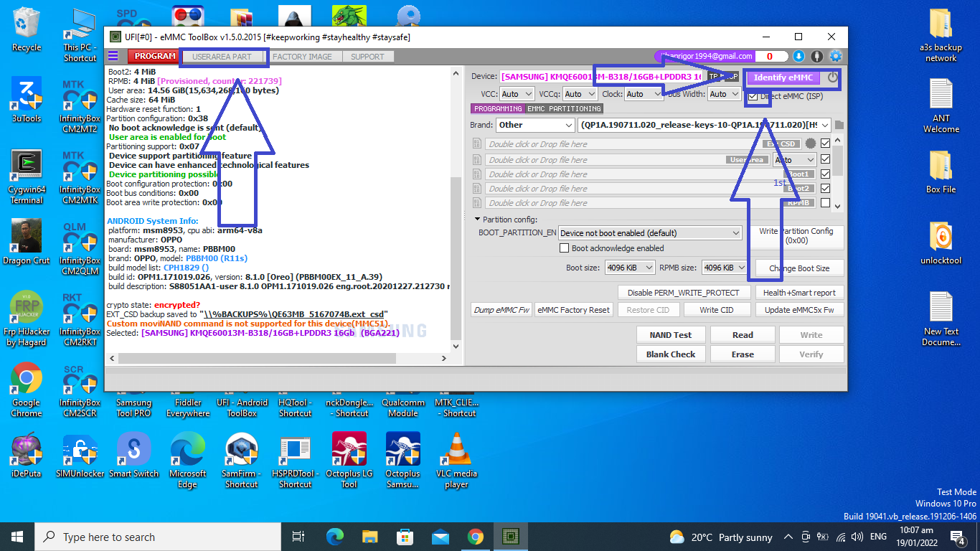Open Google Chrome desktop shortcut
This screenshot has width=980, height=551.
point(27,390)
